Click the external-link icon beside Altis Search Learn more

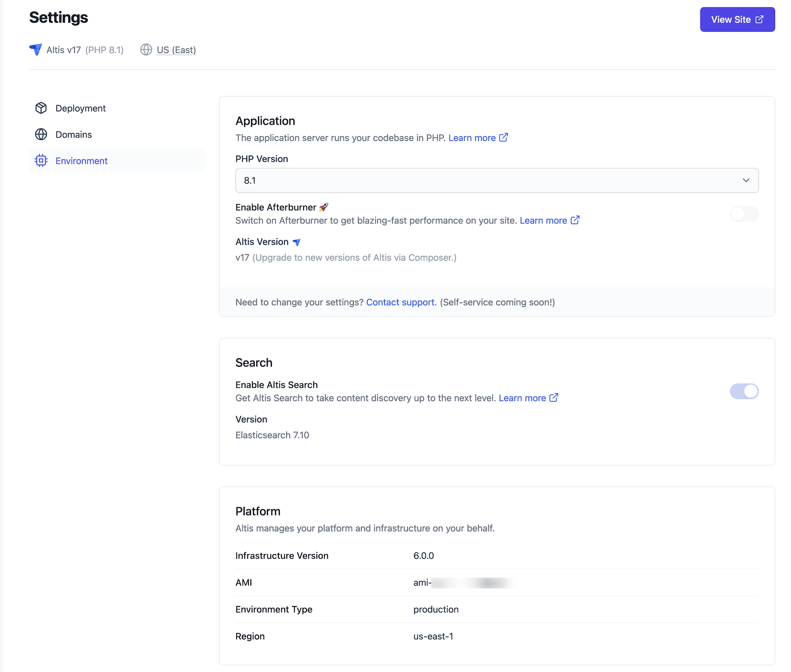click(554, 398)
